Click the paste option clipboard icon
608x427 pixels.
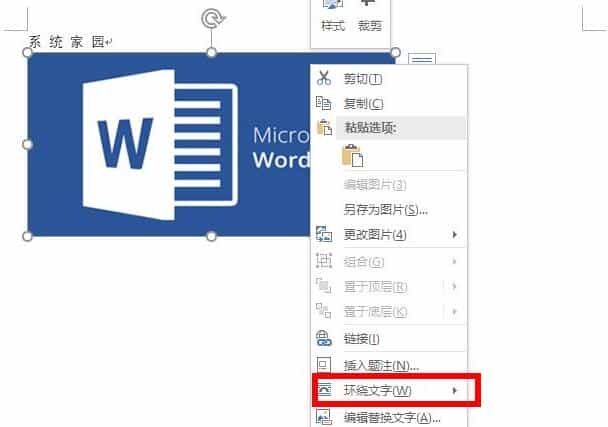click(x=352, y=155)
